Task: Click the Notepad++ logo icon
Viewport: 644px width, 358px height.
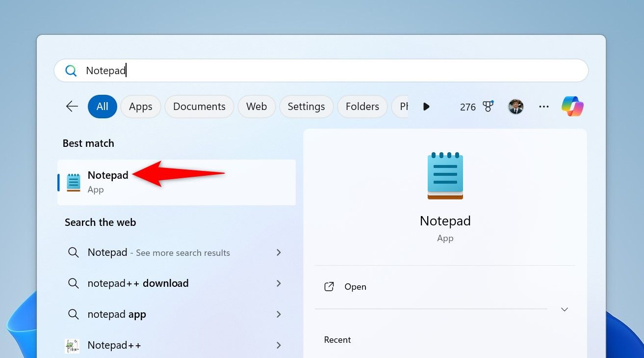Action: click(x=73, y=345)
